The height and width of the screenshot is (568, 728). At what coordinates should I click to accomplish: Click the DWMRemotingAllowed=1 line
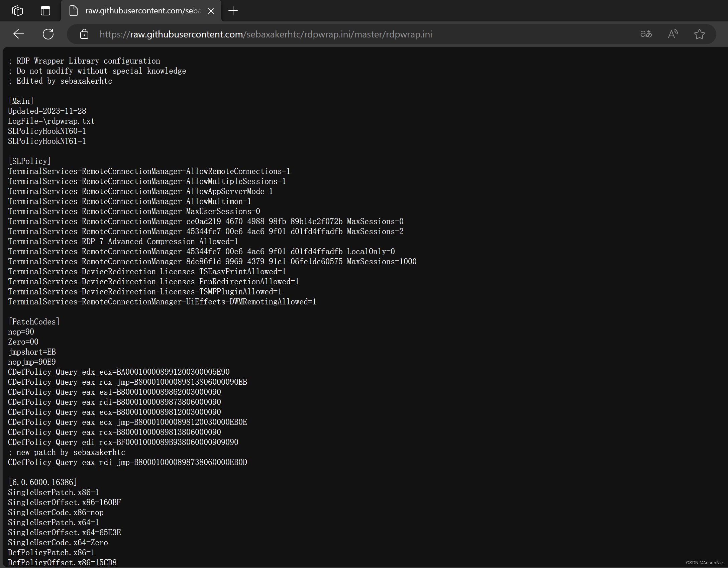[x=162, y=302]
